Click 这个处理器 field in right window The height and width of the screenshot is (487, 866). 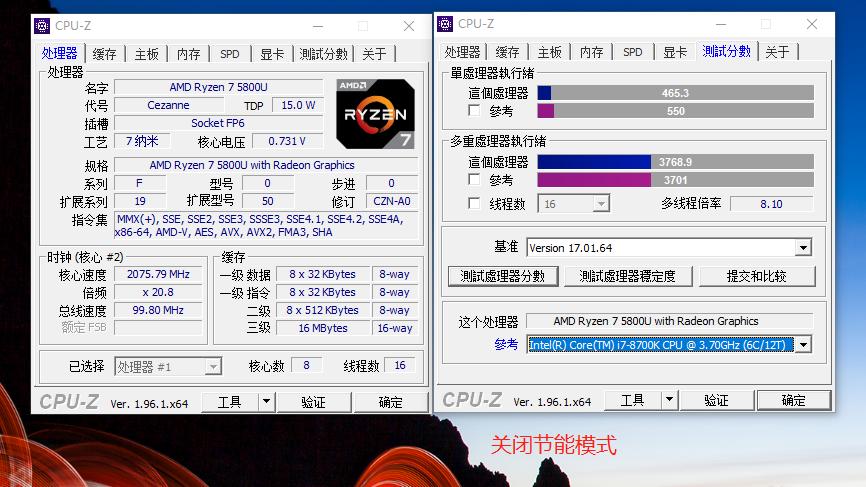tap(669, 321)
